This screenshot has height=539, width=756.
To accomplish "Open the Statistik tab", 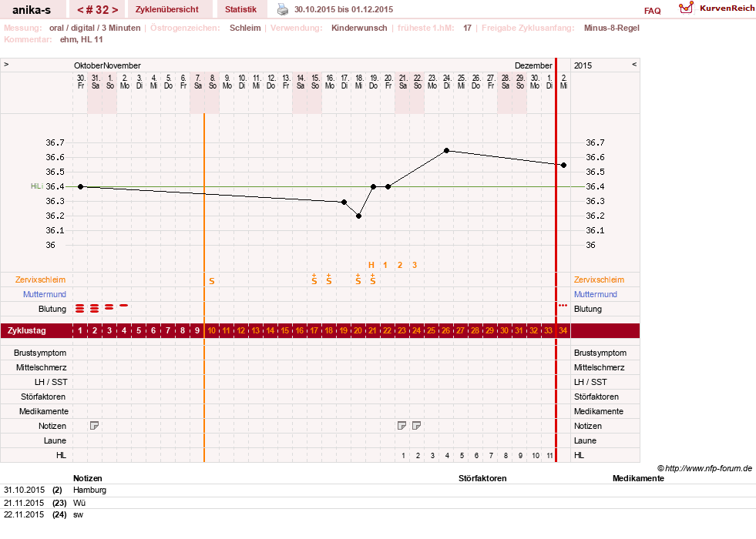I will pyautogui.click(x=240, y=9).
